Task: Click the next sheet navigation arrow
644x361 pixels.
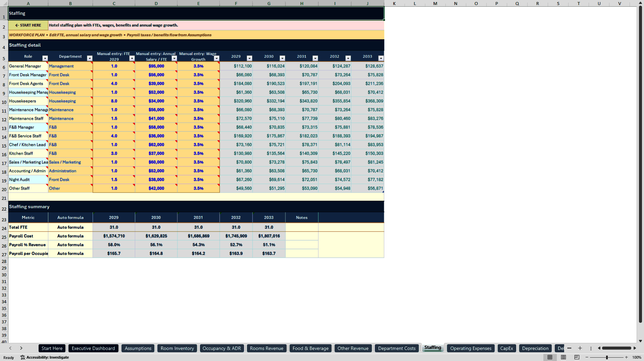Action: [21, 348]
